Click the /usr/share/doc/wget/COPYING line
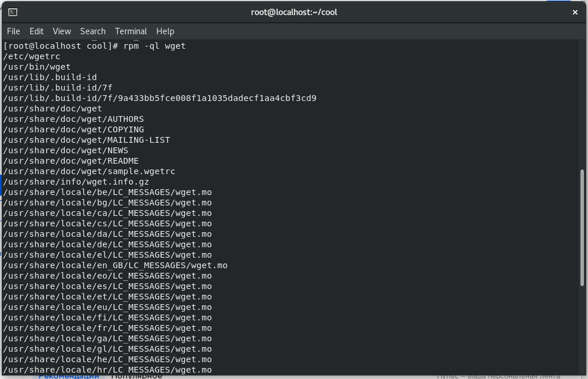This screenshot has height=379, width=588. tap(73, 130)
